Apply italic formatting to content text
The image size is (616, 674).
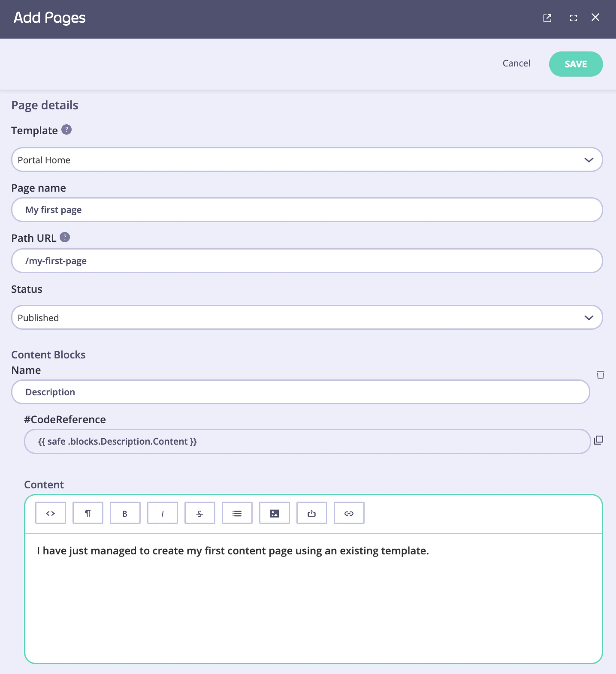pyautogui.click(x=162, y=513)
